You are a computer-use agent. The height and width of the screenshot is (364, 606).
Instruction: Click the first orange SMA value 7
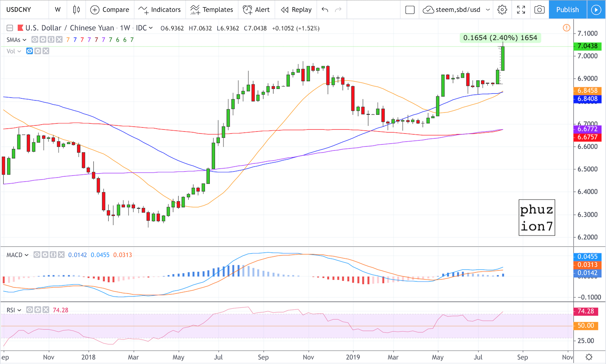(x=68, y=40)
